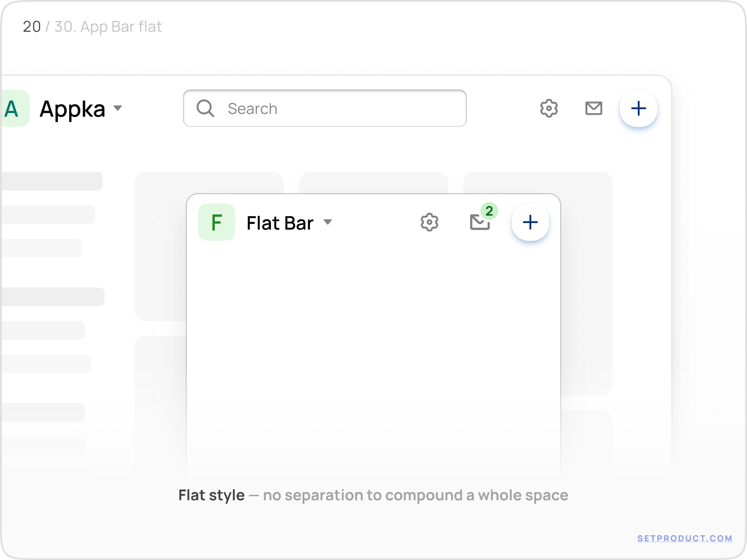Click the top-right placeholder content card
747x560 pixels.
537,183
